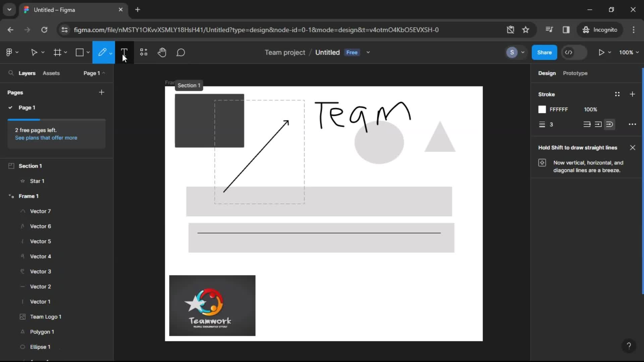Select the Component tool
The height and width of the screenshot is (362, 644).
pos(144,52)
